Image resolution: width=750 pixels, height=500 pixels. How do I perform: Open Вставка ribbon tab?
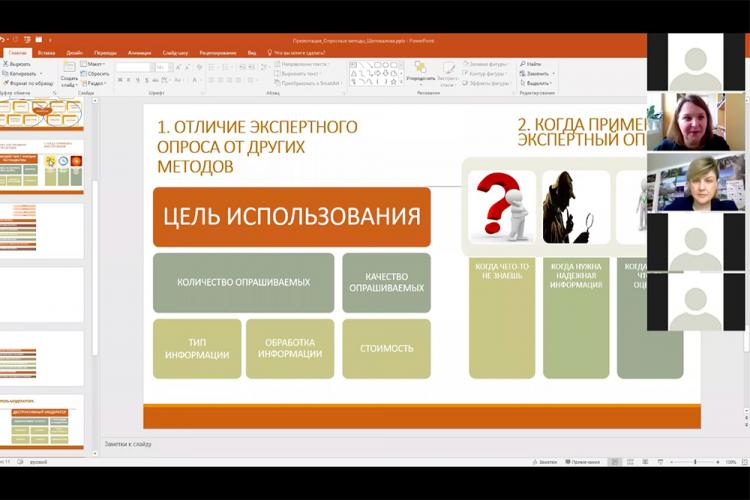[x=46, y=53]
